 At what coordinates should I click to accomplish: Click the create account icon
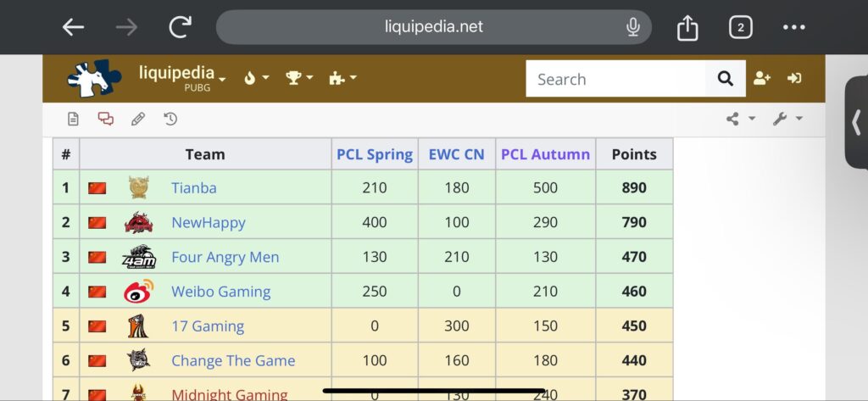point(761,78)
